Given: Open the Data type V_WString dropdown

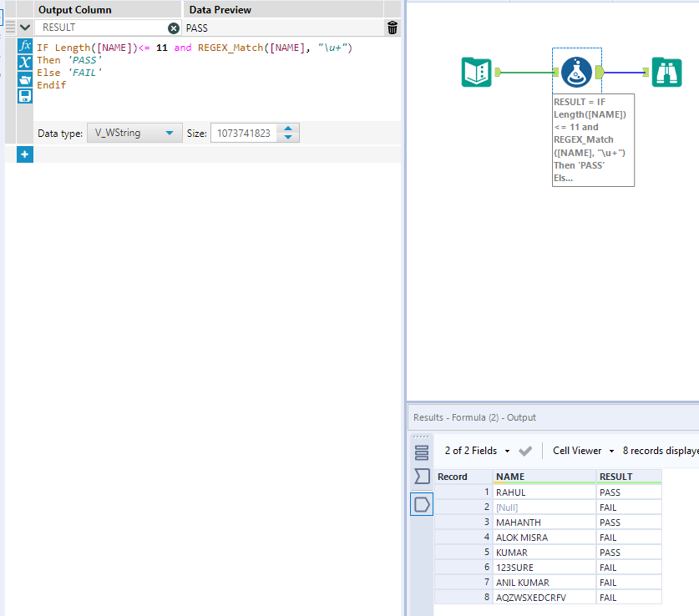Looking at the screenshot, I should 134,133.
